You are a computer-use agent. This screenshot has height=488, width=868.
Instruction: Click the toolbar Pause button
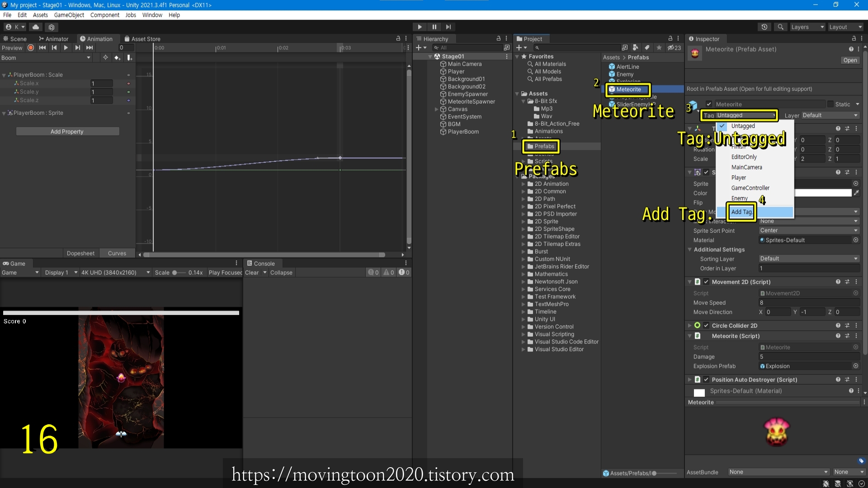[x=434, y=27]
